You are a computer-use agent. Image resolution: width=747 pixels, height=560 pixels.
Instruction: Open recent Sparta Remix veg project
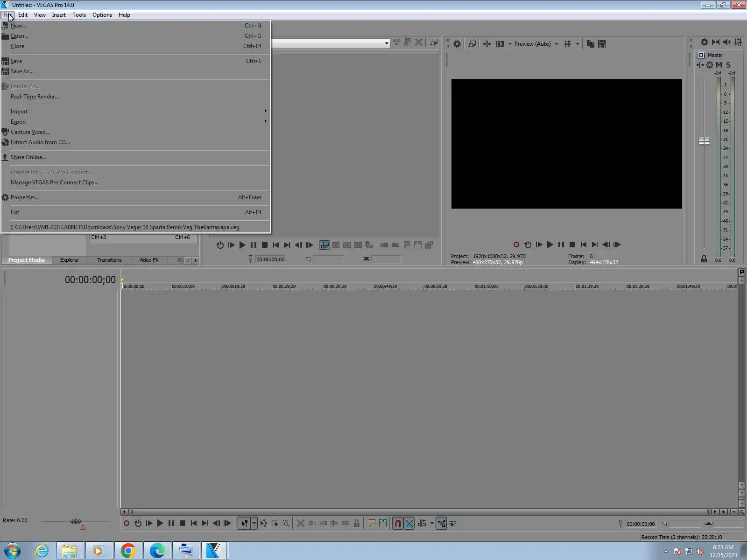(135, 227)
